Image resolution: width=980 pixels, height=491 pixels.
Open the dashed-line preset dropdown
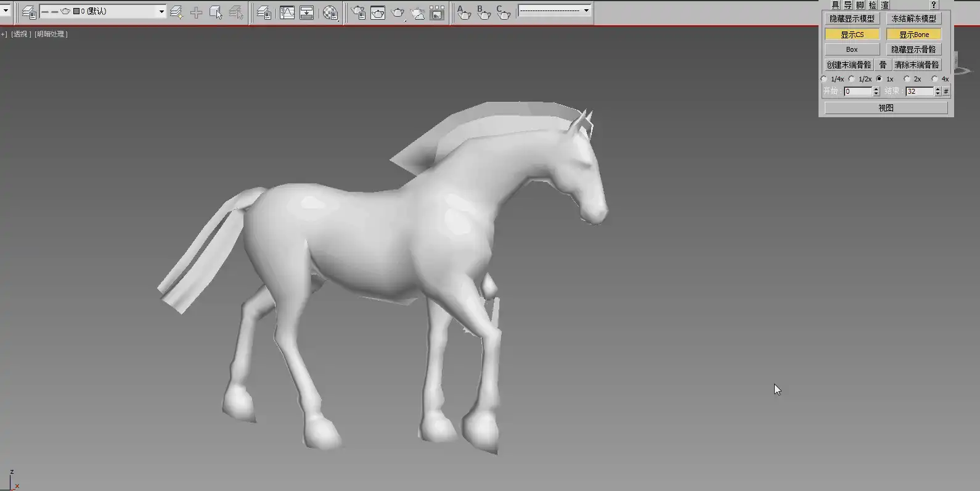coord(586,10)
